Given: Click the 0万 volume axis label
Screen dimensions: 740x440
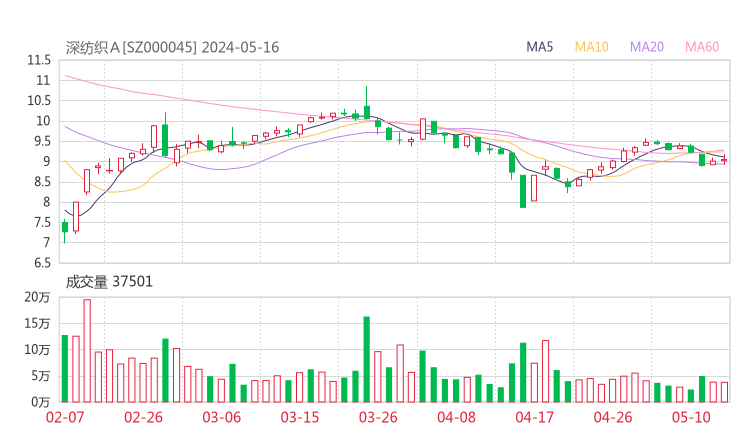Looking at the screenshot, I should tap(41, 402).
